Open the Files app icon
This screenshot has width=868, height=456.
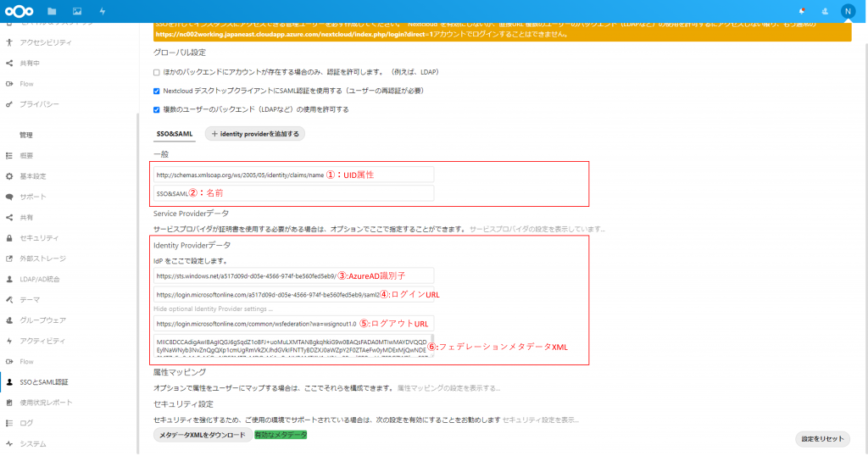click(x=52, y=11)
